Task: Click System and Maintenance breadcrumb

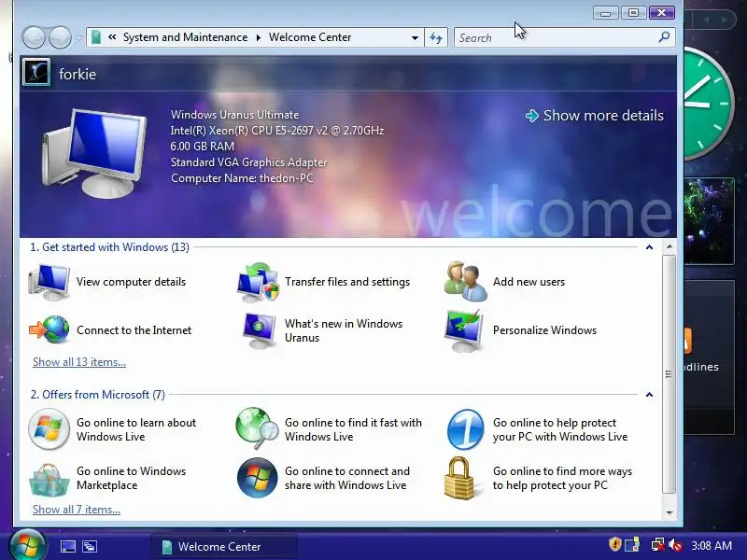Action: [x=185, y=37]
